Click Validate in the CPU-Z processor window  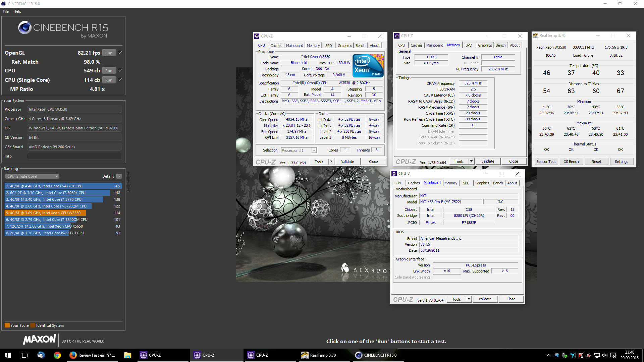click(347, 162)
